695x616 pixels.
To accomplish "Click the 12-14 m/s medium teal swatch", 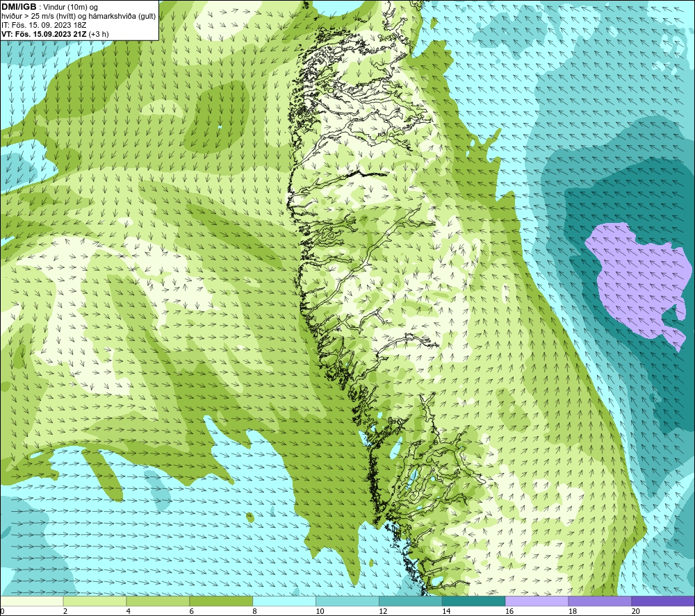I will (411, 601).
